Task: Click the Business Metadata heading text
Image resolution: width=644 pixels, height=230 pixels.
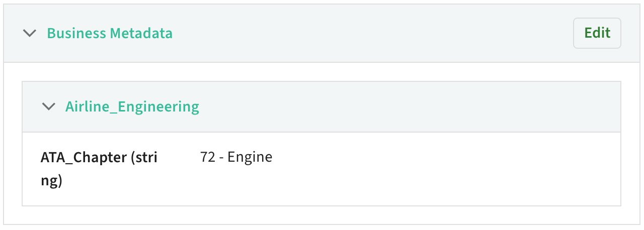Action: tap(110, 34)
